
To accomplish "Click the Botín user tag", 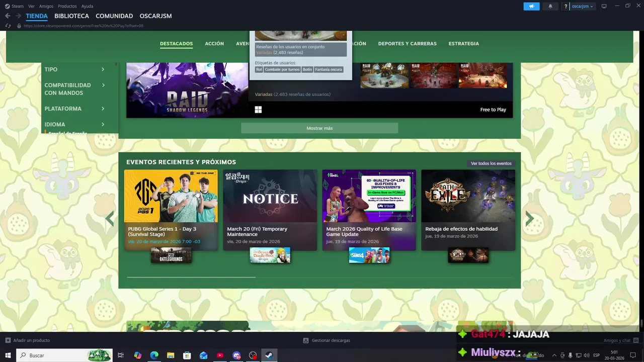I will (x=307, y=69).
